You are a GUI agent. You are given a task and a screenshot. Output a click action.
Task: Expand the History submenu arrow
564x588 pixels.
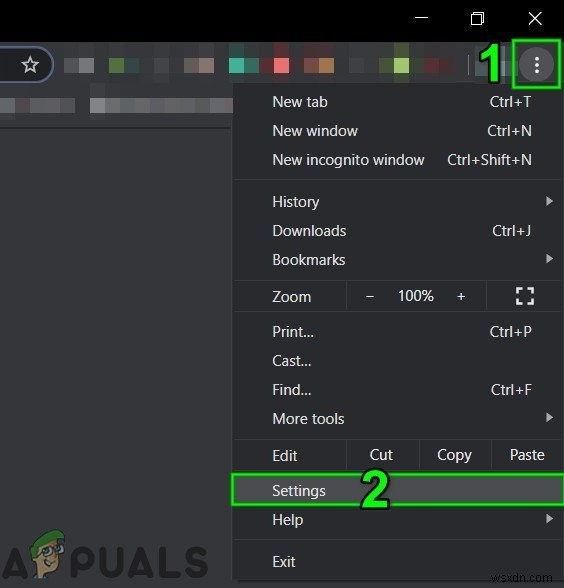click(549, 201)
